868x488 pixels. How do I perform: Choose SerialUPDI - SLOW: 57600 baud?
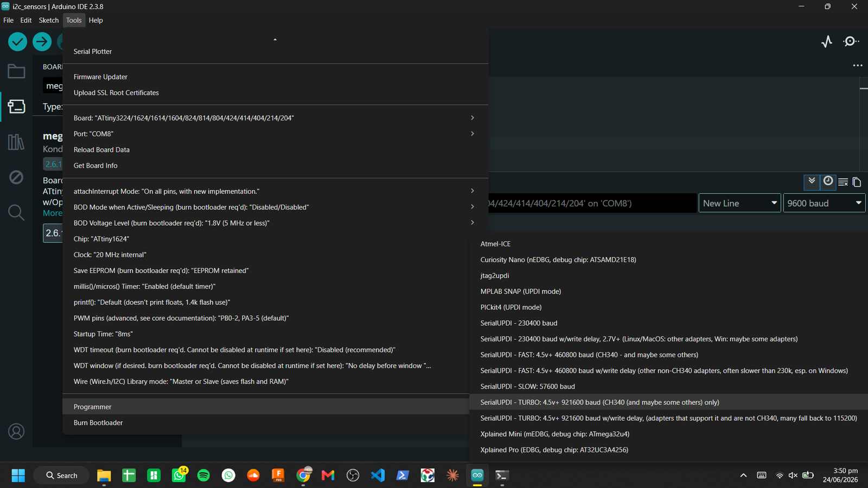coord(668,386)
